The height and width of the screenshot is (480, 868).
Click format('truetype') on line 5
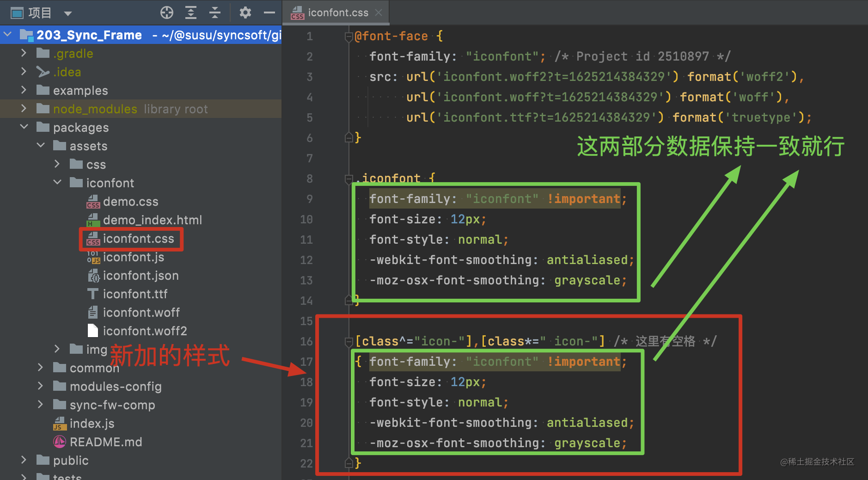point(739,117)
